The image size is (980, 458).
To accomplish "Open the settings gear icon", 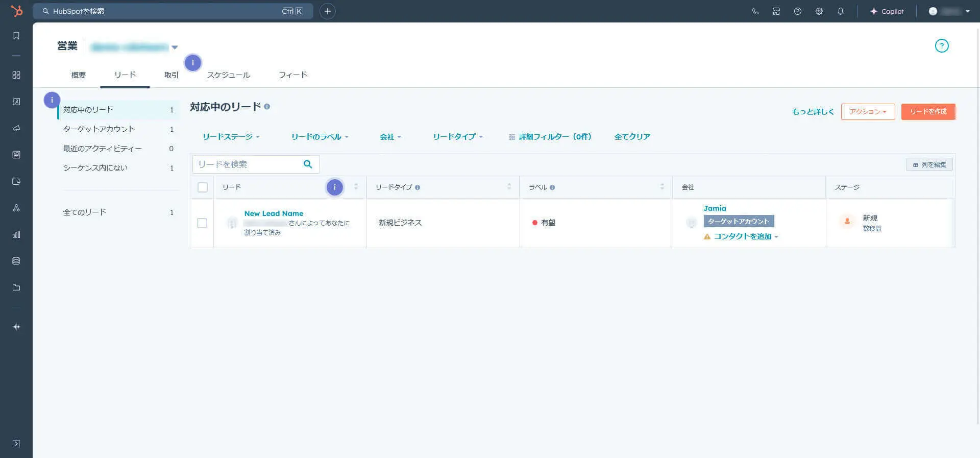I will (x=819, y=11).
